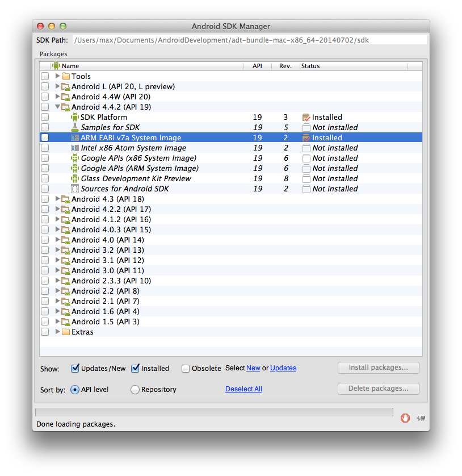Click the Android icon in the Name header
This screenshot has width=462, height=476.
56,65
